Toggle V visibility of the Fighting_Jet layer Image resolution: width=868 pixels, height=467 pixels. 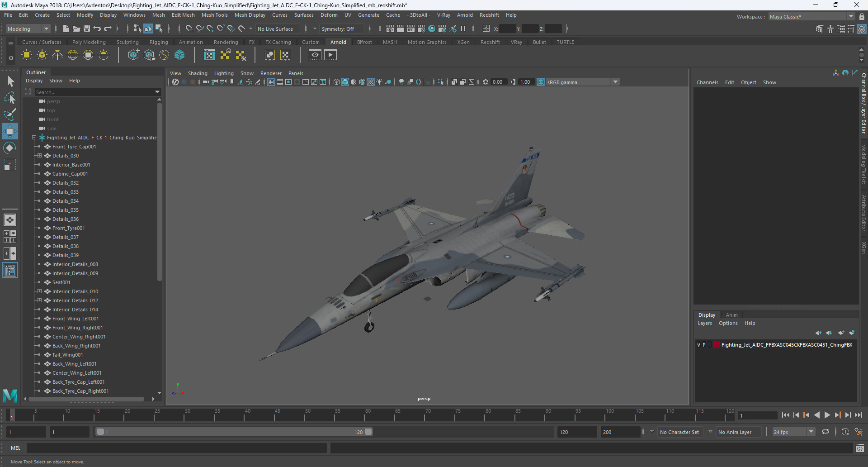coord(698,345)
